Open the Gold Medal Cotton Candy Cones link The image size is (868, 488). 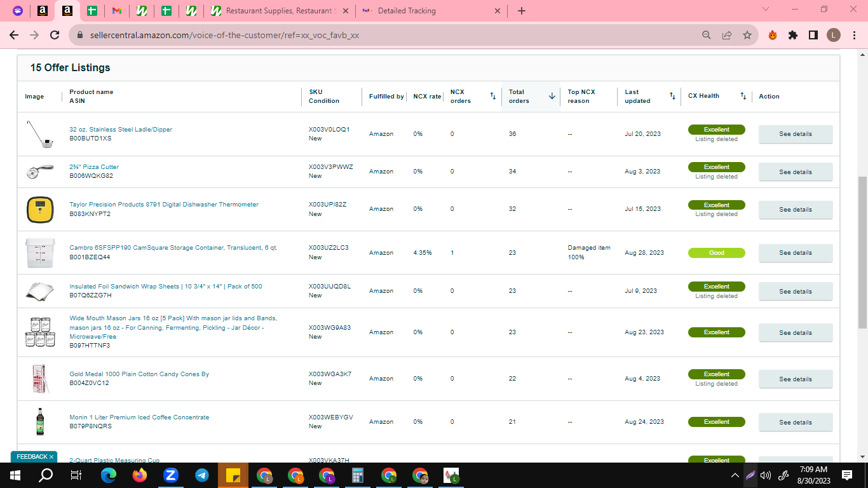pos(139,374)
